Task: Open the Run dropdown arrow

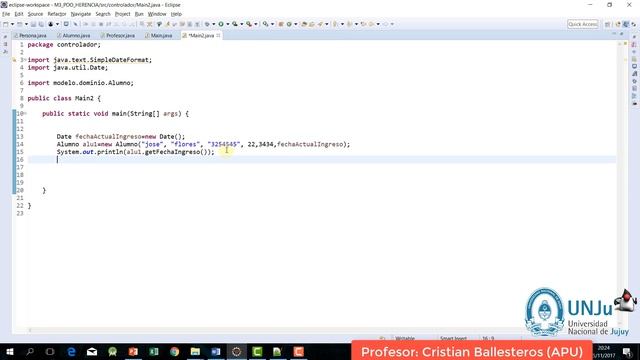Action: [x=228, y=24]
